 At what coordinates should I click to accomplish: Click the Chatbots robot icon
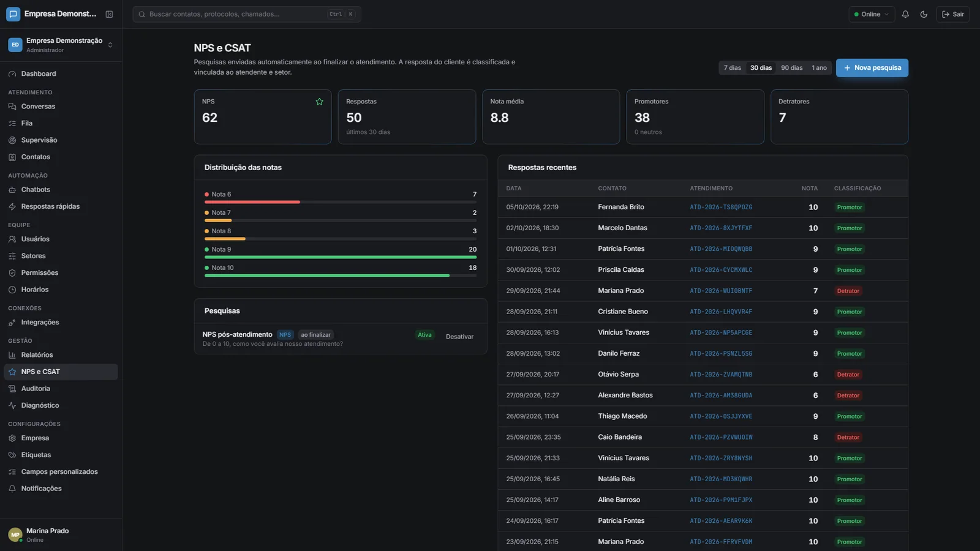tap(12, 190)
